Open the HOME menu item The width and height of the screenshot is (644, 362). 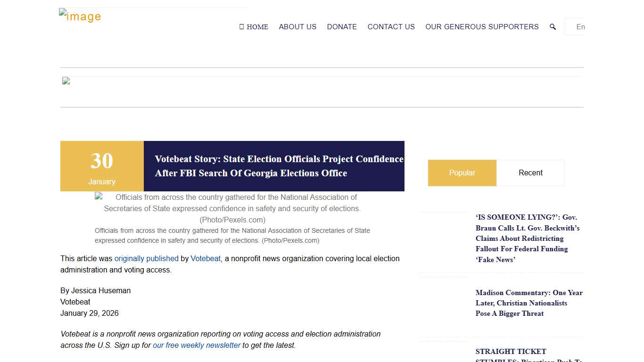point(254,27)
